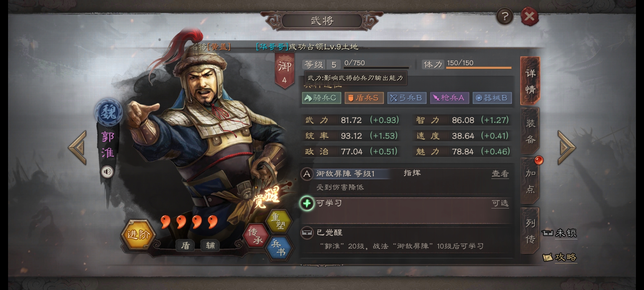The height and width of the screenshot is (290, 644).
Task: Click the 可选 optional skill link
Action: 500,203
